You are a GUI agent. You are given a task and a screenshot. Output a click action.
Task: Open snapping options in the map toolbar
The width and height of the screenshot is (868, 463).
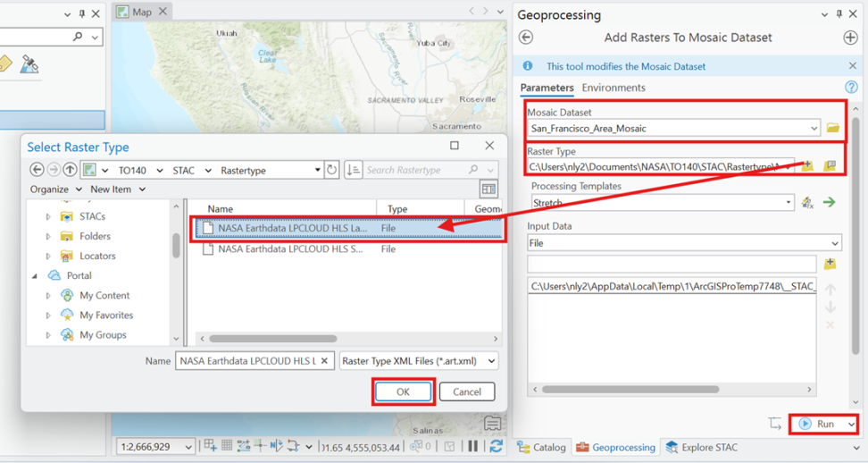[244, 446]
